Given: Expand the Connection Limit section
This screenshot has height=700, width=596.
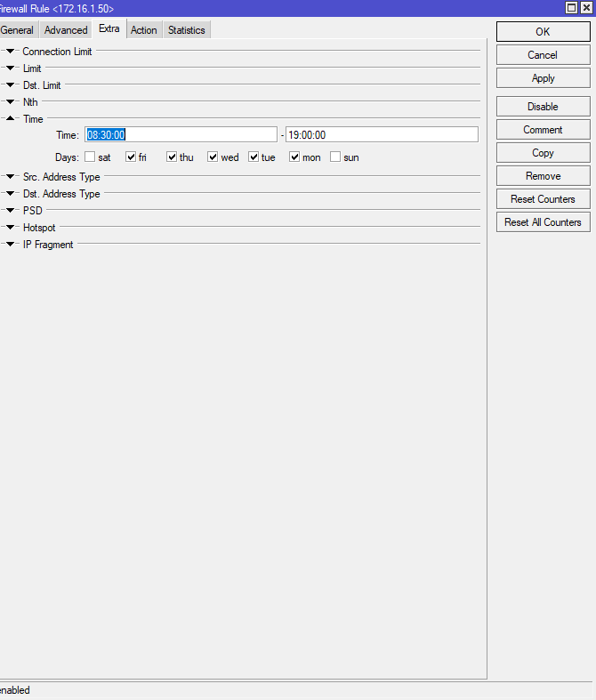Looking at the screenshot, I should tap(11, 52).
